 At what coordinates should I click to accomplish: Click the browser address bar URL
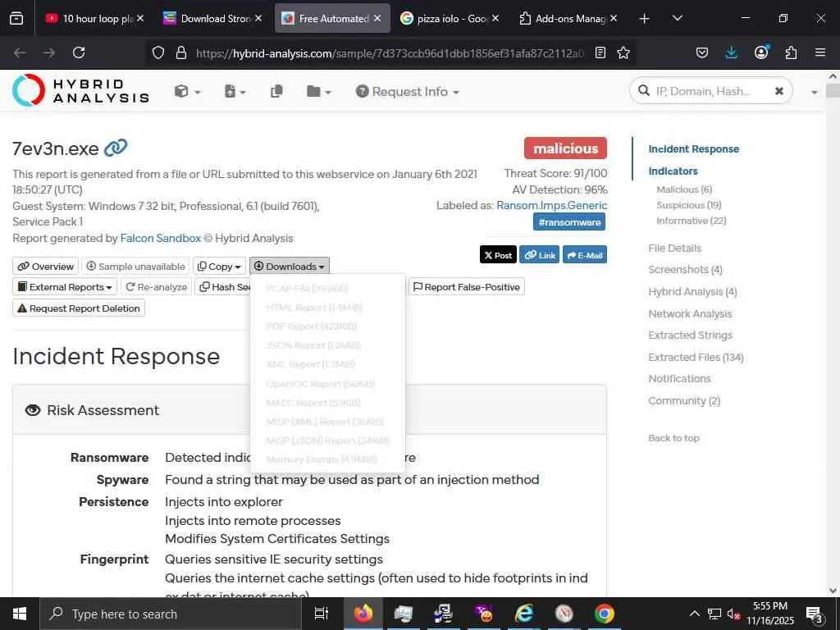pos(390,52)
